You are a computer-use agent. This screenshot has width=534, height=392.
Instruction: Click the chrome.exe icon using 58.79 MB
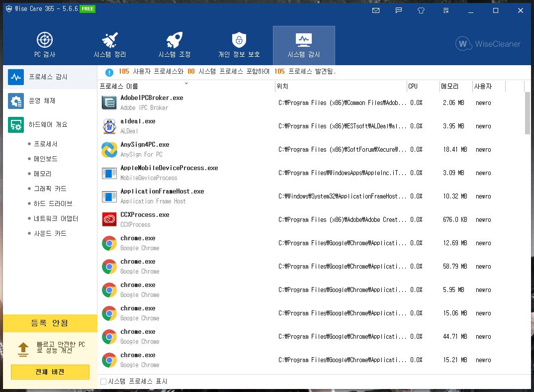[109, 267]
